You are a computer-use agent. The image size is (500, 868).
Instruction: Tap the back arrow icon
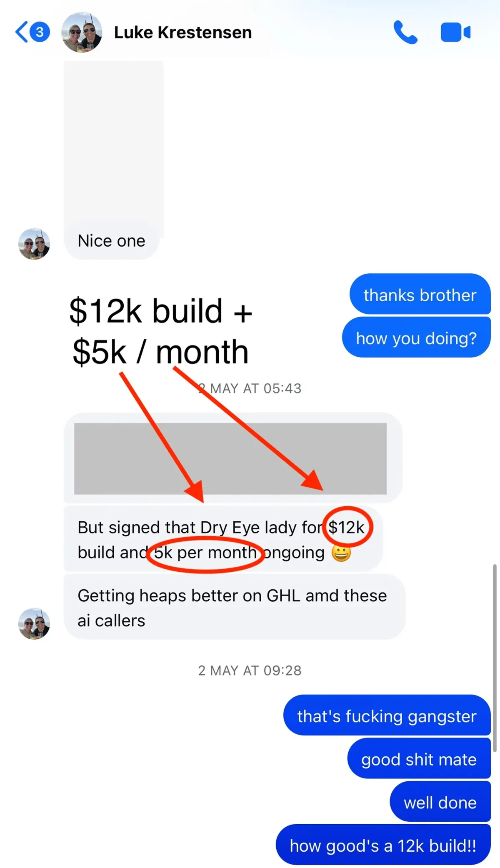[x=22, y=32]
